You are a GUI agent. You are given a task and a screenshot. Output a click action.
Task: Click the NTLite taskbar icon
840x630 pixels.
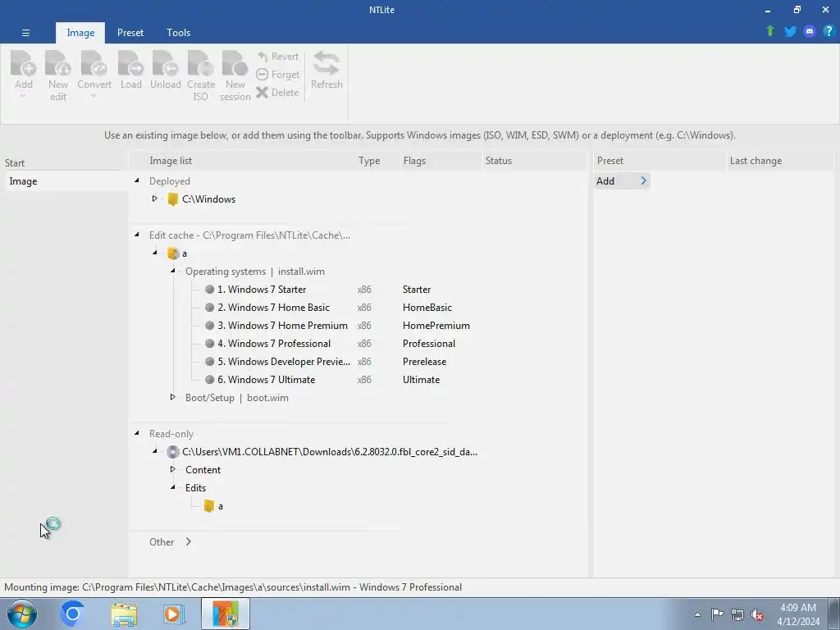point(226,614)
